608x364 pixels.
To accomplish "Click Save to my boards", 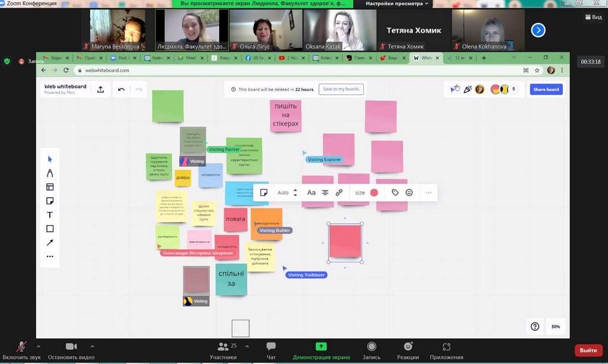I will coord(341,89).
